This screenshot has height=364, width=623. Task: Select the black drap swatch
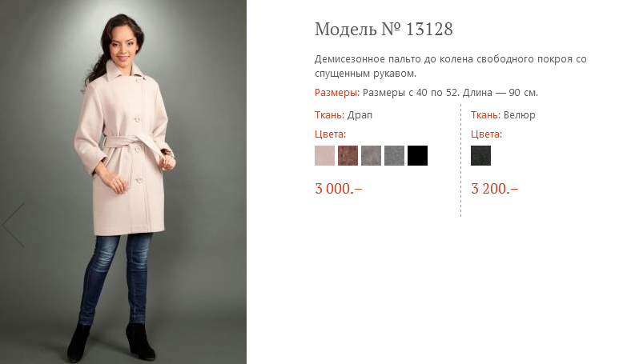point(417,155)
